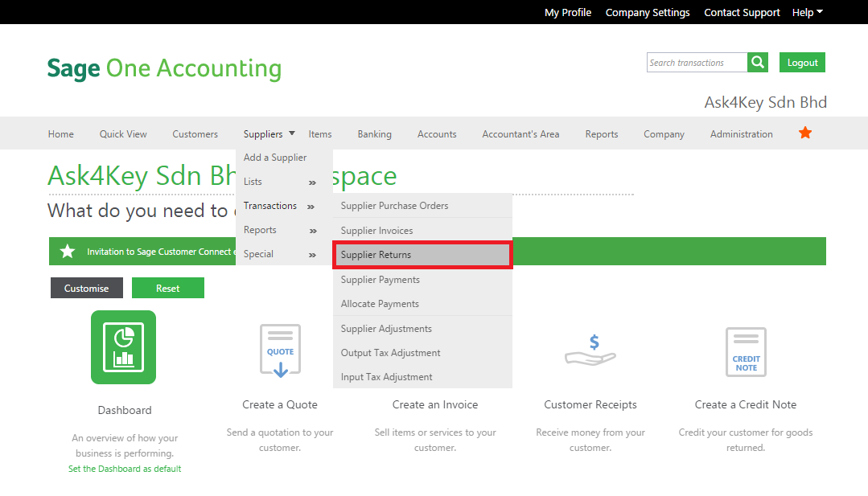Open Reports in main navigation bar
The height and width of the screenshot is (496, 868).
coord(601,133)
